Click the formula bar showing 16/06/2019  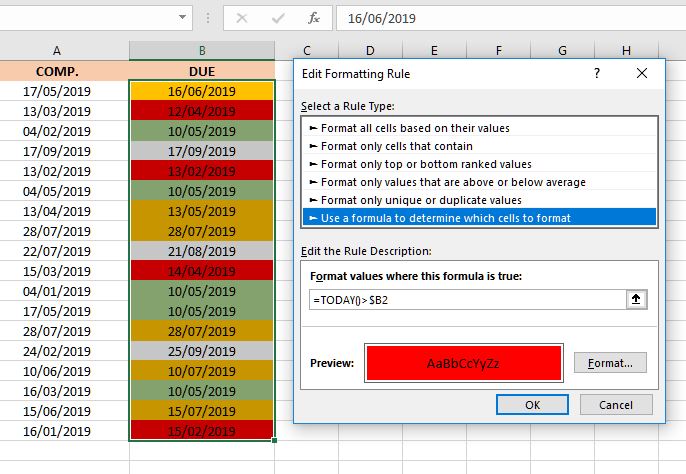click(511, 18)
